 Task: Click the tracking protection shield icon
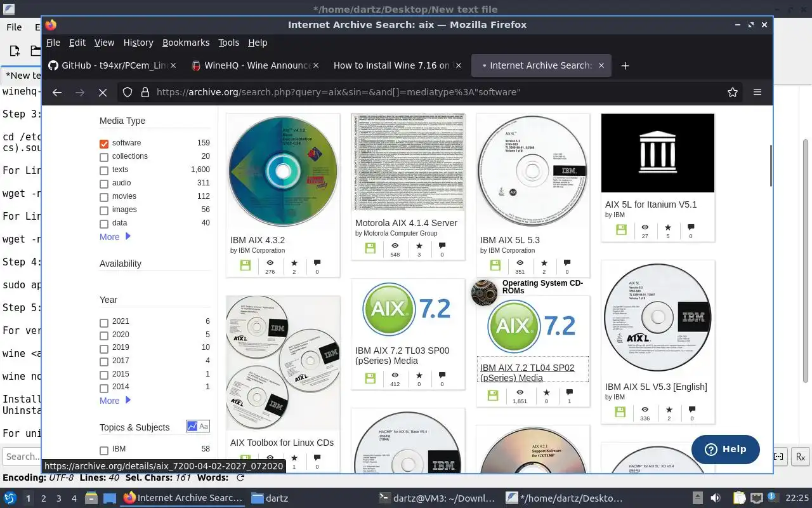pos(128,92)
